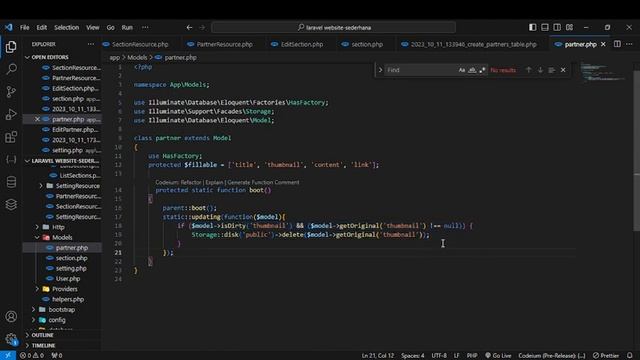Viewport: 640px width, 360px height.
Task: Toggle bottom panel layout icon
Action: (545, 27)
